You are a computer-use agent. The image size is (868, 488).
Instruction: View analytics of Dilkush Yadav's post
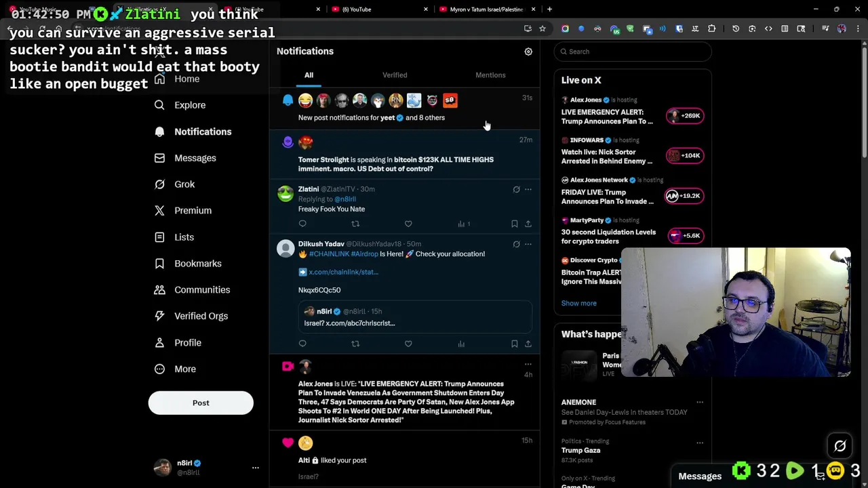click(x=461, y=344)
